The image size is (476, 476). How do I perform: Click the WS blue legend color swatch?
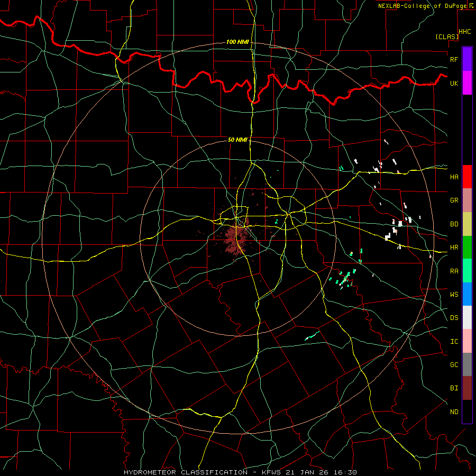(467, 294)
